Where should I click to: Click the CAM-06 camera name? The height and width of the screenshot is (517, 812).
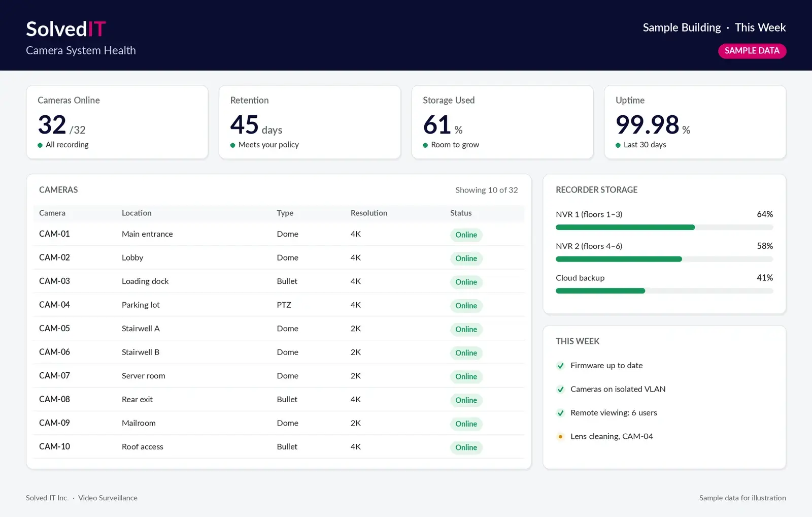click(54, 352)
